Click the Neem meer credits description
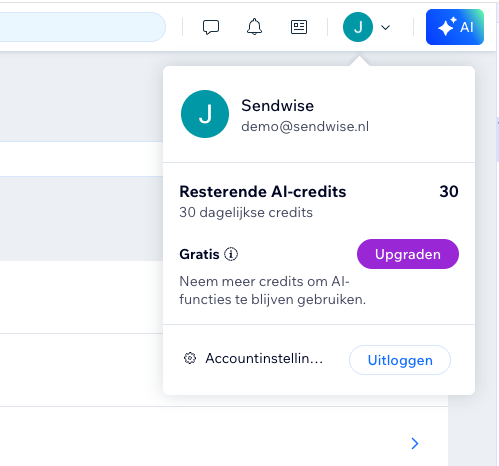499x466 pixels. coord(272,290)
